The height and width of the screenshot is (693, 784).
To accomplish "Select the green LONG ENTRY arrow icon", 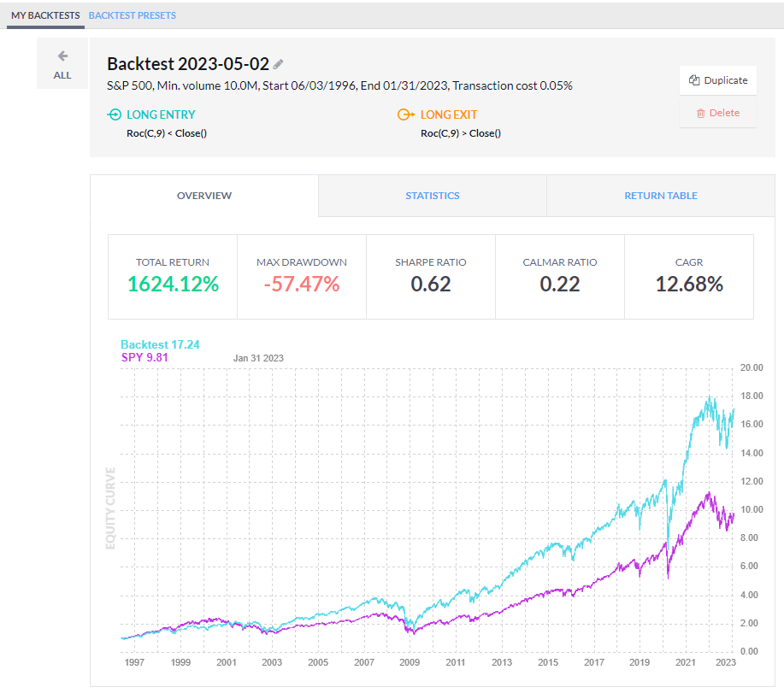I will [113, 115].
